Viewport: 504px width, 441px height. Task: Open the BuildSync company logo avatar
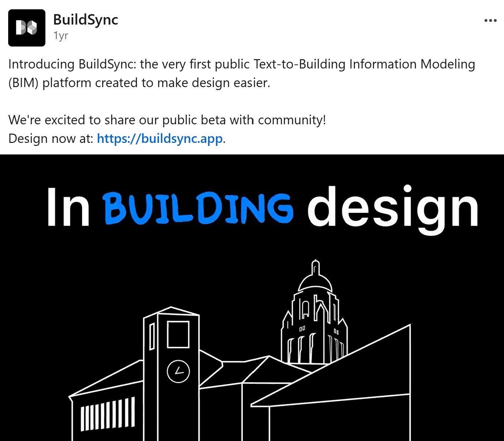click(x=27, y=28)
